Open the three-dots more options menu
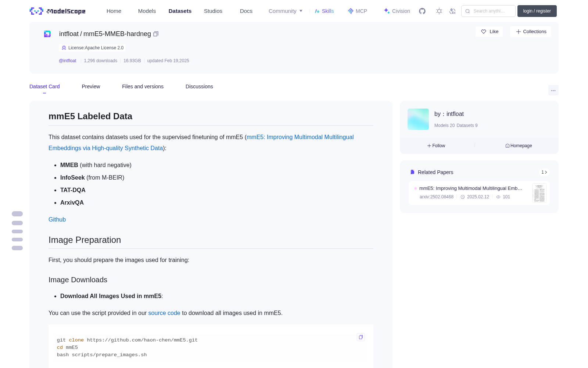Viewport: 588px width, 368px height. [x=553, y=90]
